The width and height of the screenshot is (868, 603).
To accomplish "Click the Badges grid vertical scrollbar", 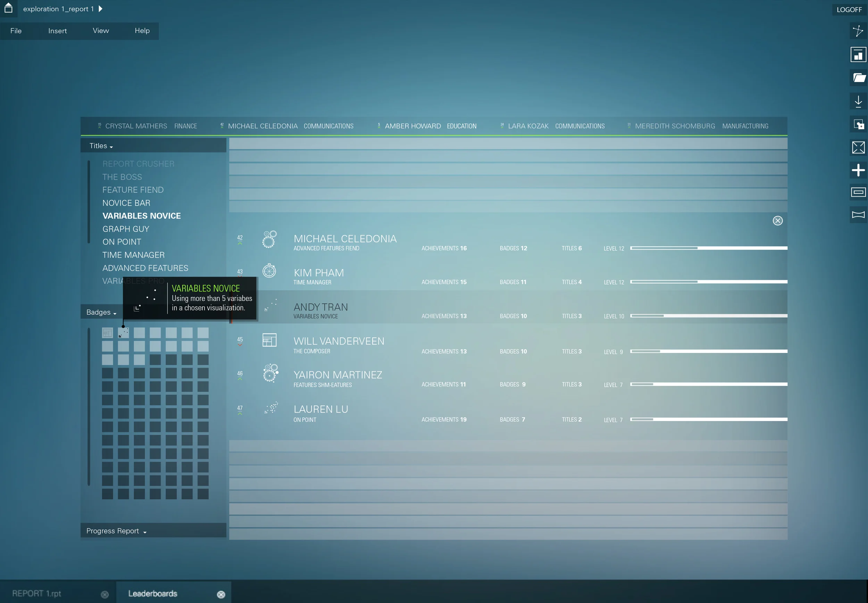I will coord(89,406).
